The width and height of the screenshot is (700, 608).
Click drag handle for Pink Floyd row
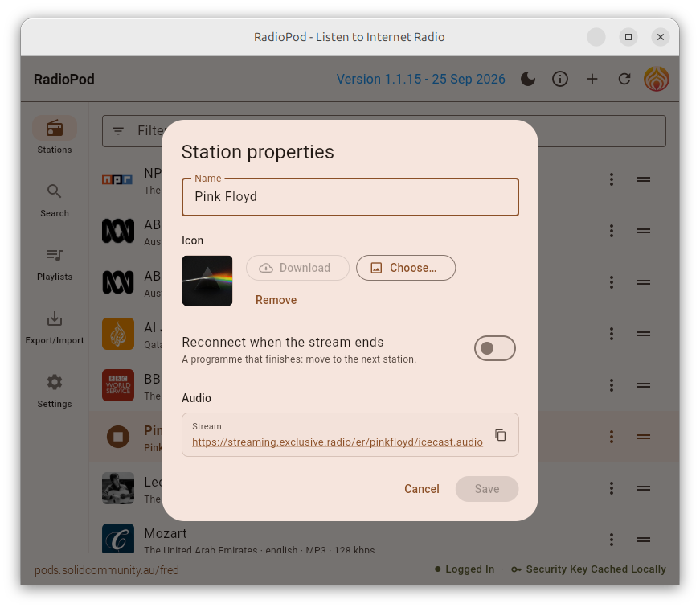point(643,437)
